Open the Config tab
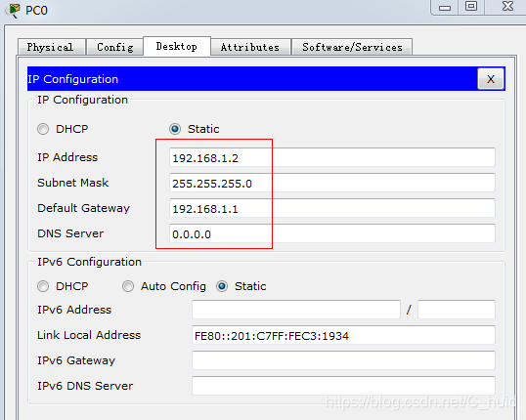 click(114, 47)
